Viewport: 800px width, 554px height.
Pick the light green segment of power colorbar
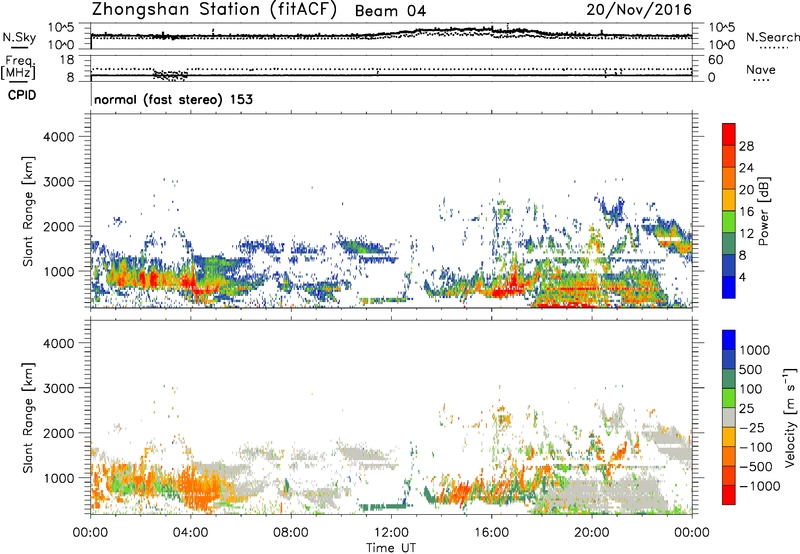tap(729, 222)
